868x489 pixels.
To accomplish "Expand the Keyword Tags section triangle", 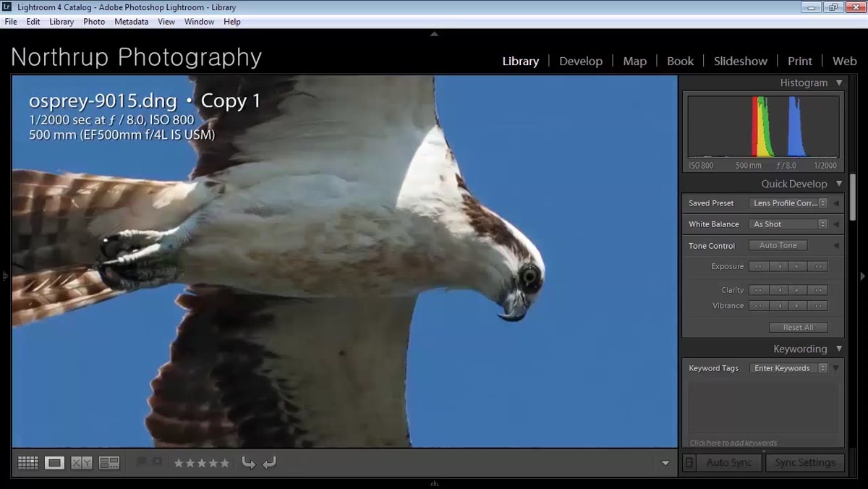I will pyautogui.click(x=836, y=368).
